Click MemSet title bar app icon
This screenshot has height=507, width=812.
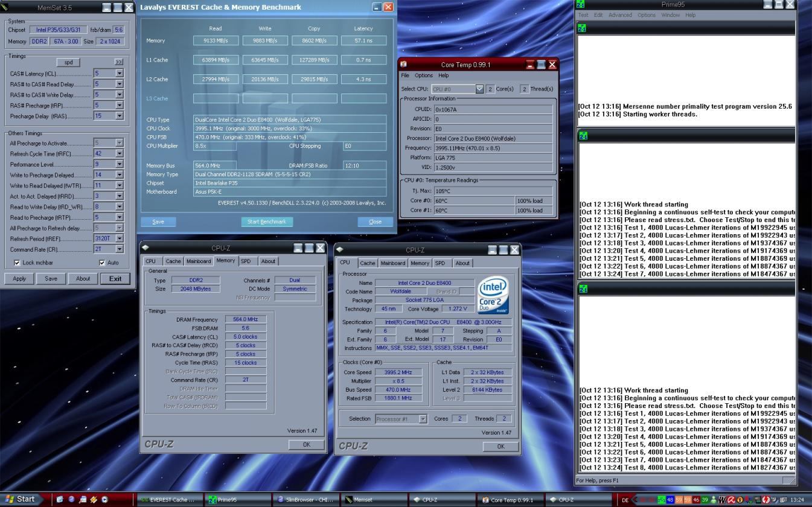click(5, 8)
